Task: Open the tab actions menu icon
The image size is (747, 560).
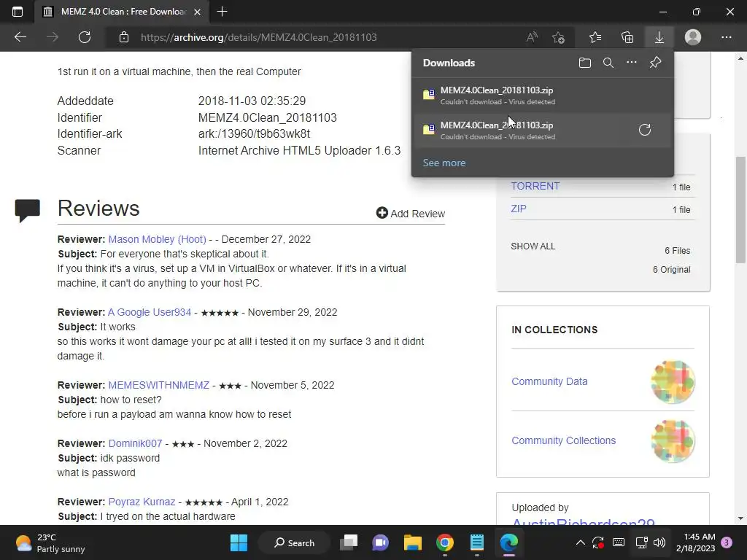Action: click(x=18, y=12)
